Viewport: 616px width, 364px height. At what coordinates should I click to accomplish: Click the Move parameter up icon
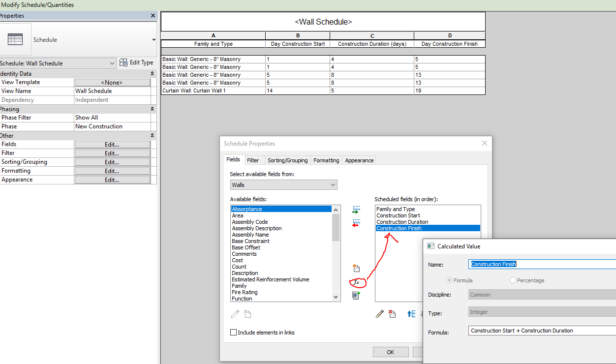[x=411, y=314]
